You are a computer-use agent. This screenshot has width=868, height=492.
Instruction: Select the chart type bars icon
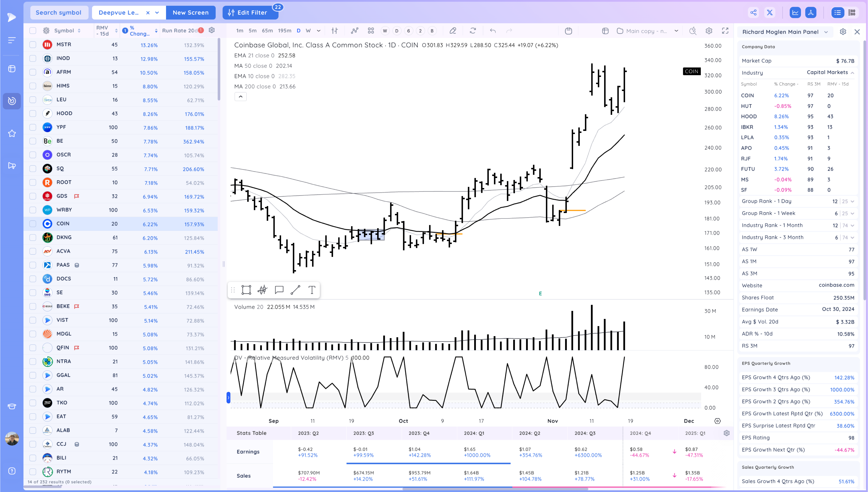335,31
